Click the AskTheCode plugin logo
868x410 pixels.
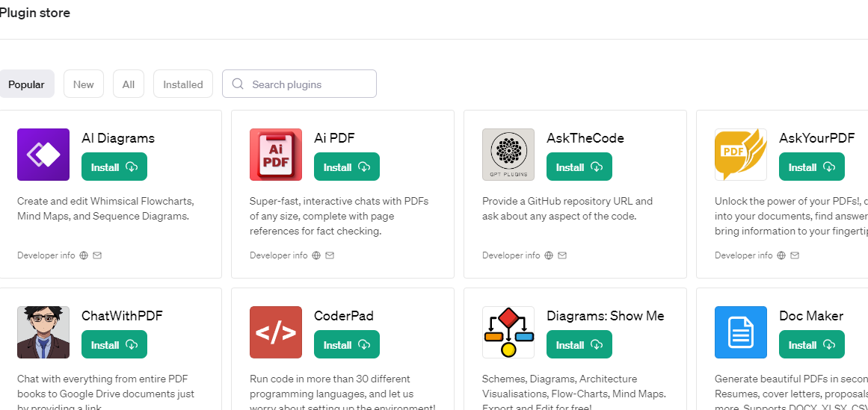[x=508, y=155]
